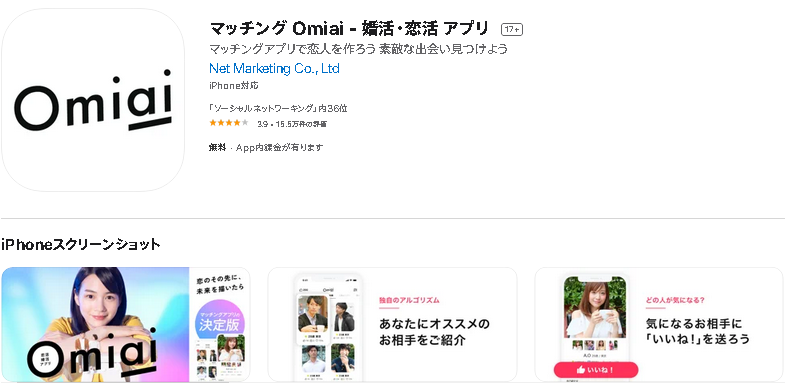Image resolution: width=787 pixels, height=383 pixels.
Task: Click the iPhoneスクリーンショット section heading
Action: (81, 244)
